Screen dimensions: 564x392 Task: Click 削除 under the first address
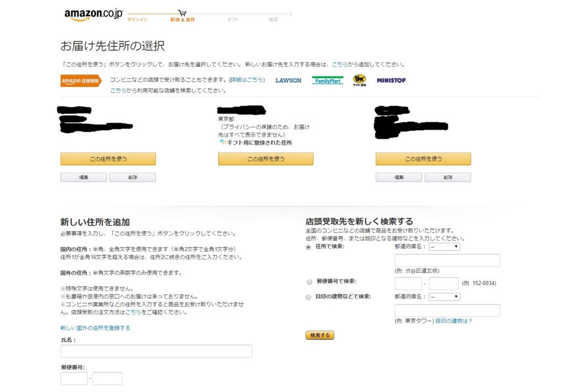(x=132, y=177)
